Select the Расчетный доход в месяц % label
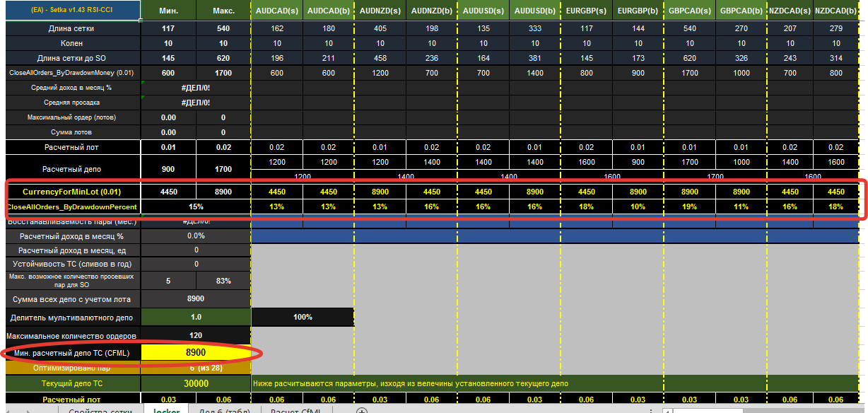Viewport: 868px width, 413px height. pyautogui.click(x=73, y=236)
